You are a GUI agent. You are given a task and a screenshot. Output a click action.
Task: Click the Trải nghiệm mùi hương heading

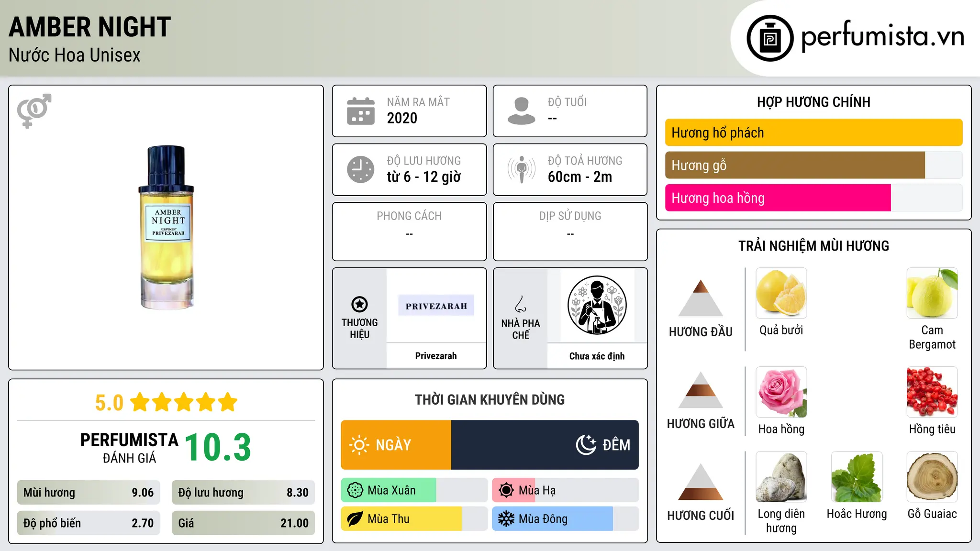(x=813, y=246)
